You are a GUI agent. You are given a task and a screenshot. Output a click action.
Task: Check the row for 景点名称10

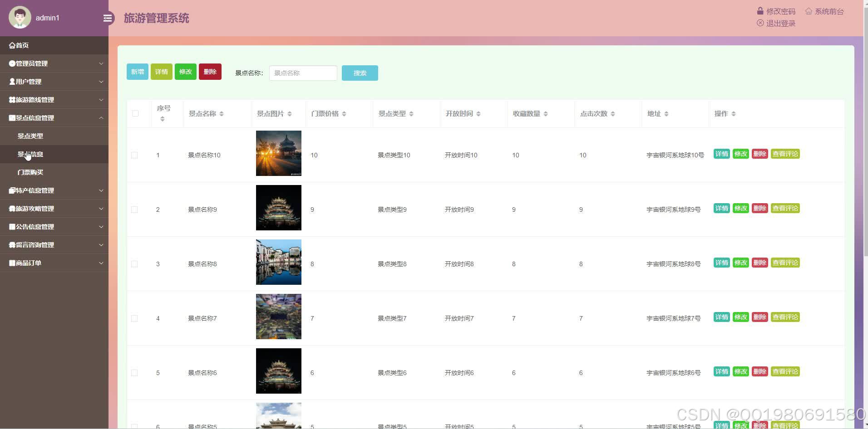(x=134, y=155)
